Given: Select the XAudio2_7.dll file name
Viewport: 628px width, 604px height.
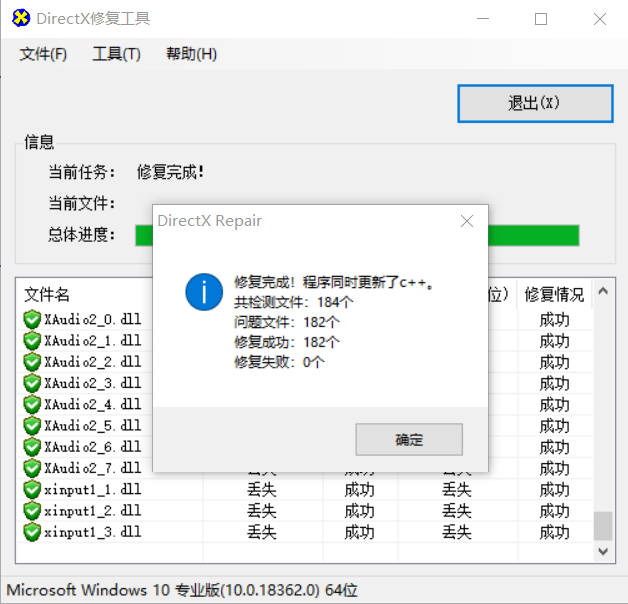Looking at the screenshot, I should (x=93, y=468).
